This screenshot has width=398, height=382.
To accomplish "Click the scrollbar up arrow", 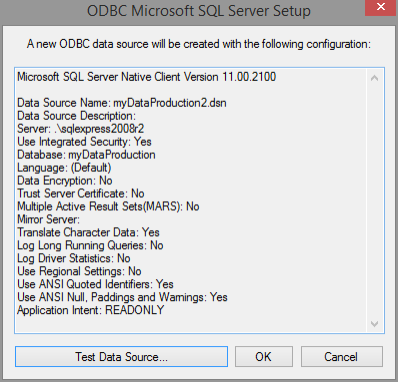I will (x=374, y=78).
